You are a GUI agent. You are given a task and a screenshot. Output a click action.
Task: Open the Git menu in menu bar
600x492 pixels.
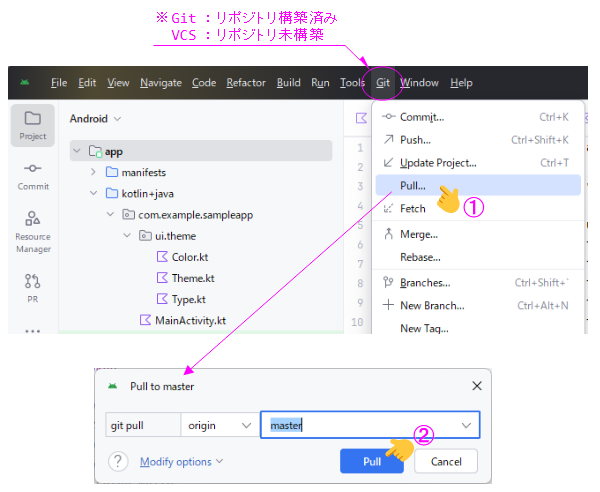(383, 83)
